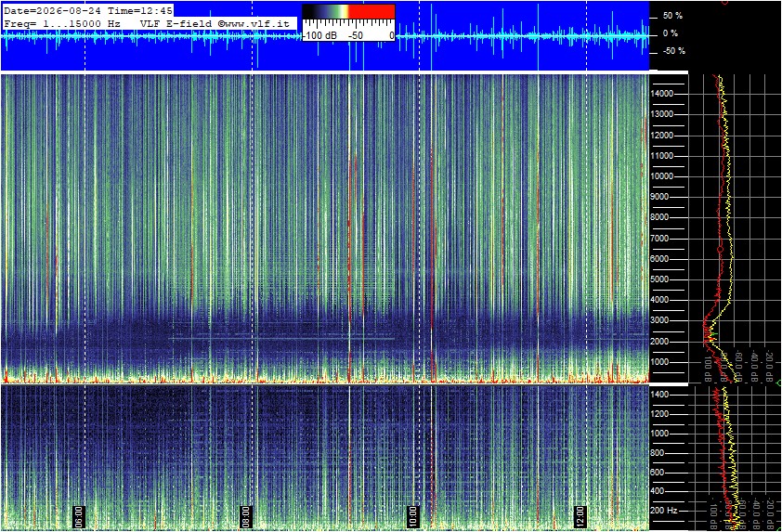782x532 pixels.
Task: Open the ©www.vlf.it credit text
Action: pos(254,23)
